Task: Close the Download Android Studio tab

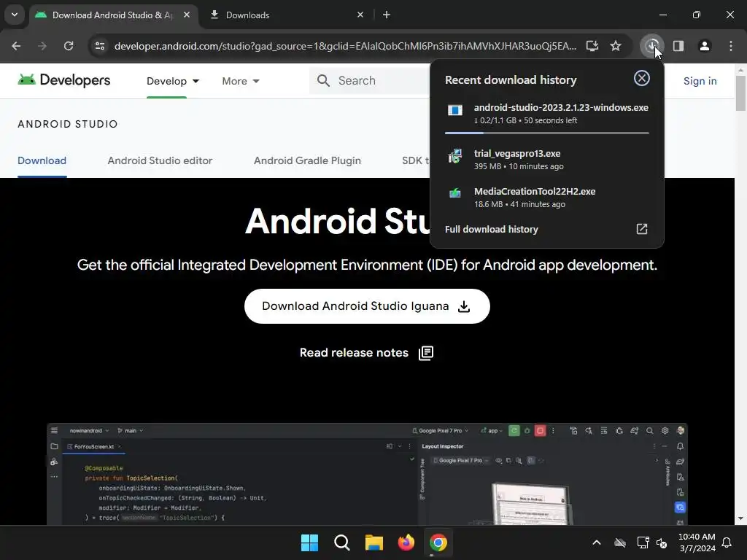Action: click(187, 15)
